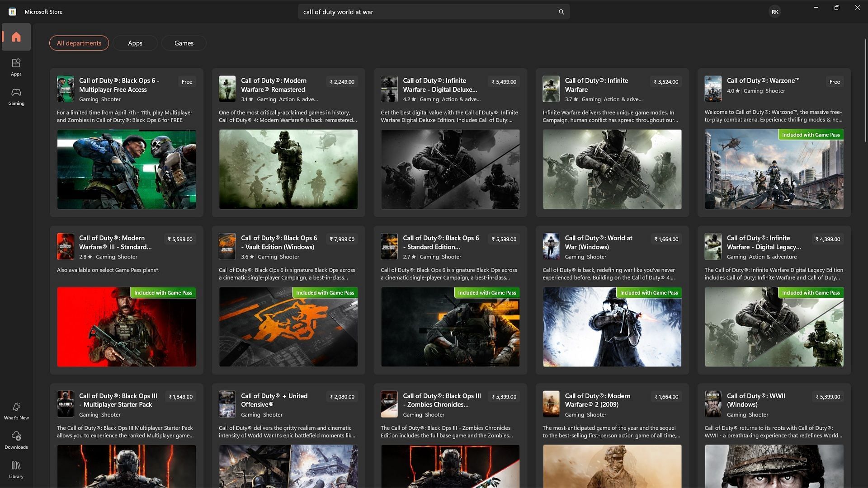This screenshot has width=868, height=488.
Task: Click the Black Ops 6 Vault Edition thumbnail
Action: [288, 327]
